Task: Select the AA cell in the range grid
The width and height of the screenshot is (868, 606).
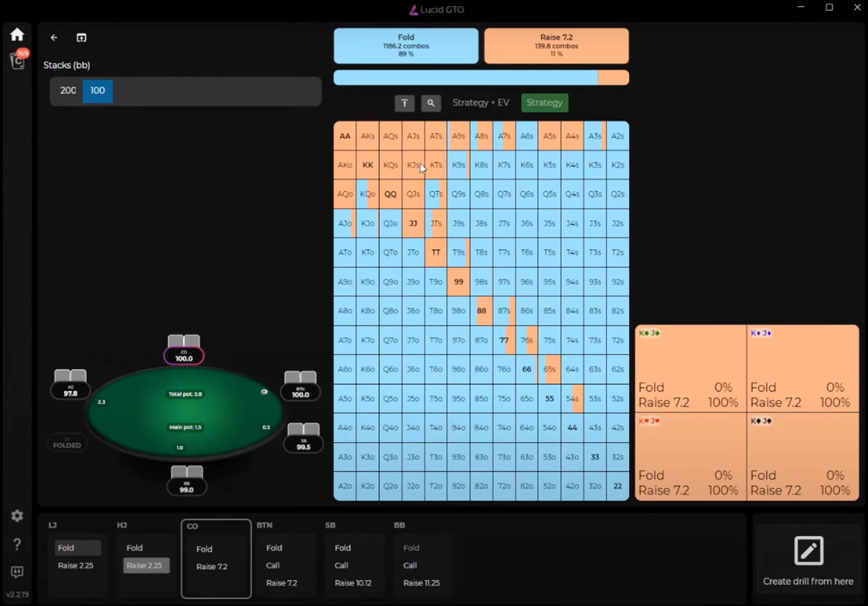Action: coord(345,136)
